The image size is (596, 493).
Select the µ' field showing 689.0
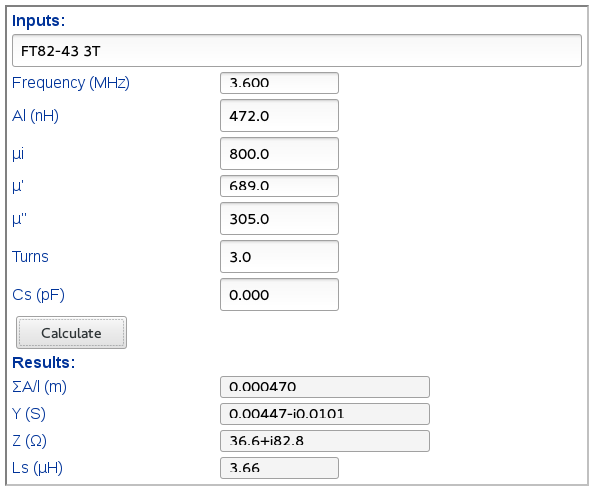[x=279, y=186]
